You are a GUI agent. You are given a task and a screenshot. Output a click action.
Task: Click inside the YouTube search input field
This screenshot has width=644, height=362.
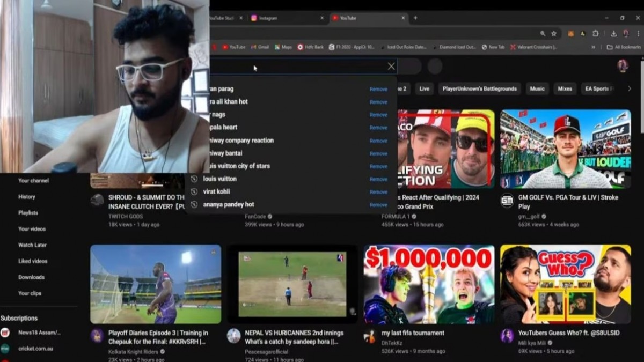tap(295, 67)
